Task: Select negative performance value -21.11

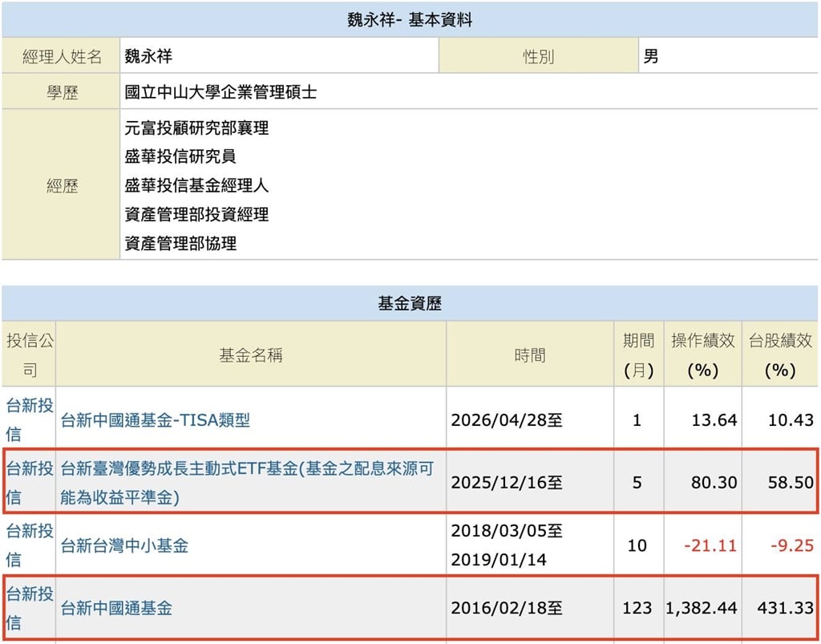Action: click(x=710, y=545)
